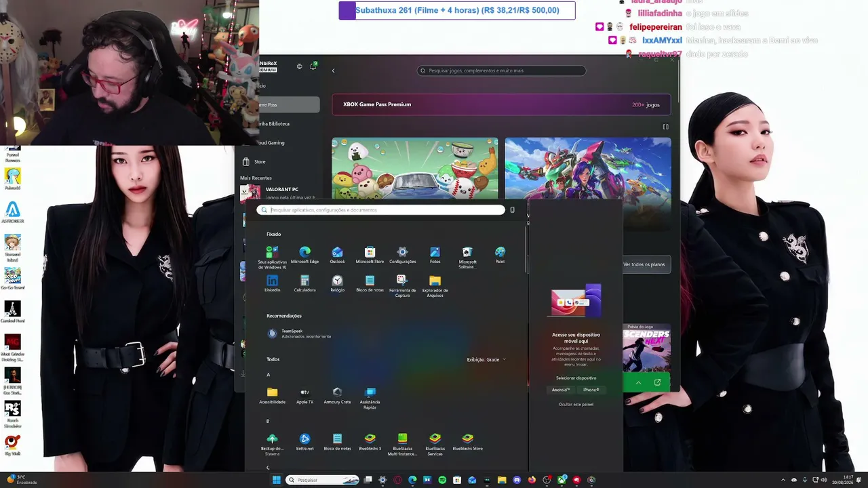Open Firefox from the taskbar
The image size is (868, 488).
coord(532,480)
